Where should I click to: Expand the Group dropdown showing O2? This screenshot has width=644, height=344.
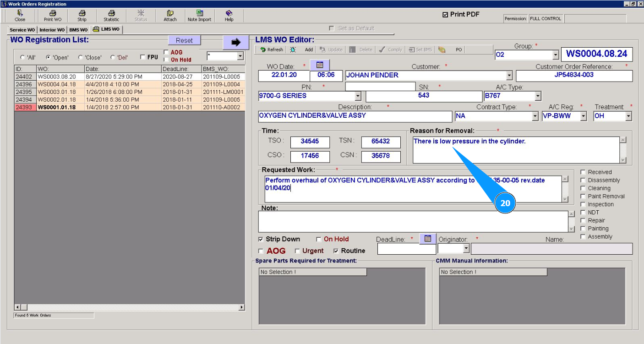556,55
